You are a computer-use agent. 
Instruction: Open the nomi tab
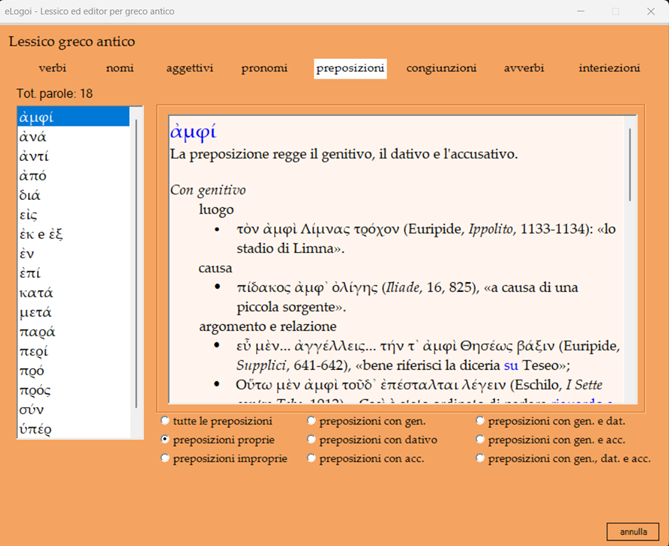(120, 68)
